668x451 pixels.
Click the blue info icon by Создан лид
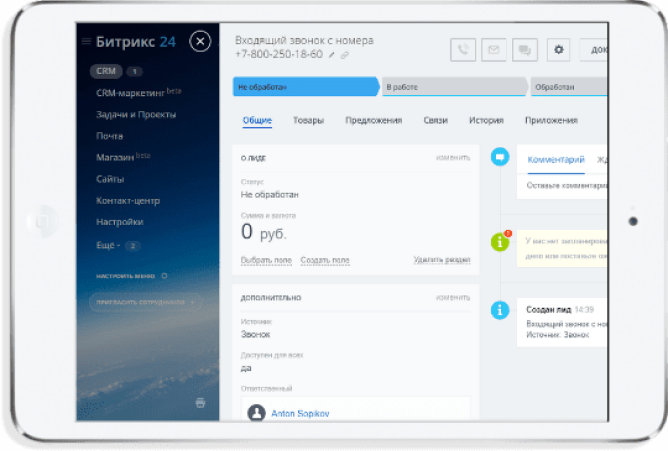500,310
